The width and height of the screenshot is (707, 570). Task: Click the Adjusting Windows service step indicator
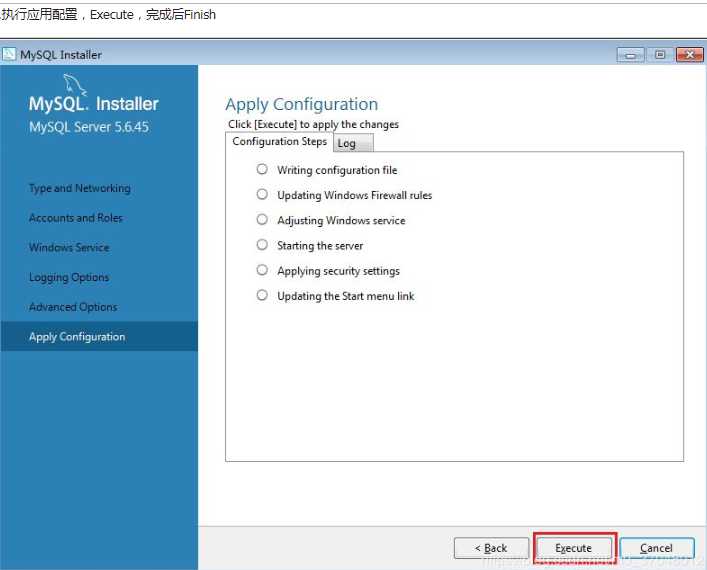(x=262, y=220)
